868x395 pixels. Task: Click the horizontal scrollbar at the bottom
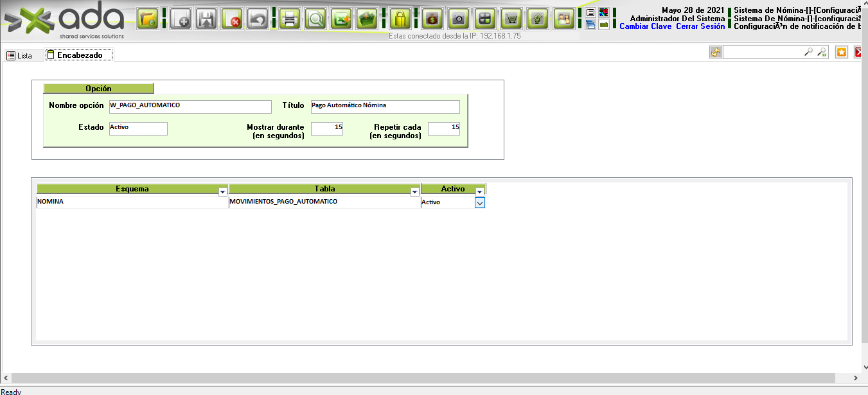coord(424,378)
